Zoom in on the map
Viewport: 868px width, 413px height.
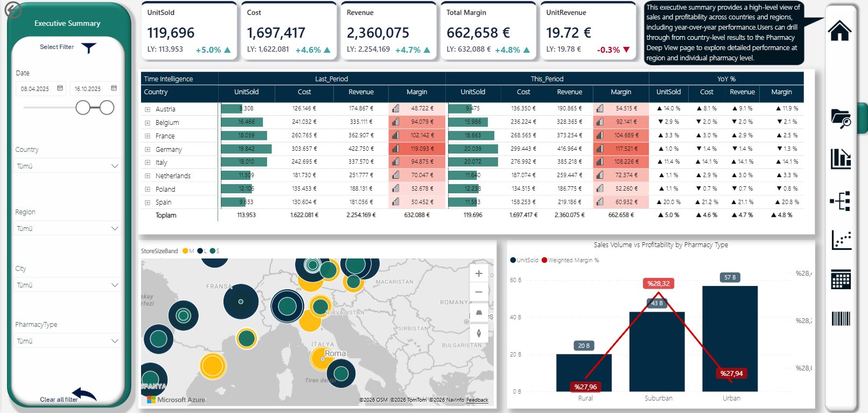[479, 274]
